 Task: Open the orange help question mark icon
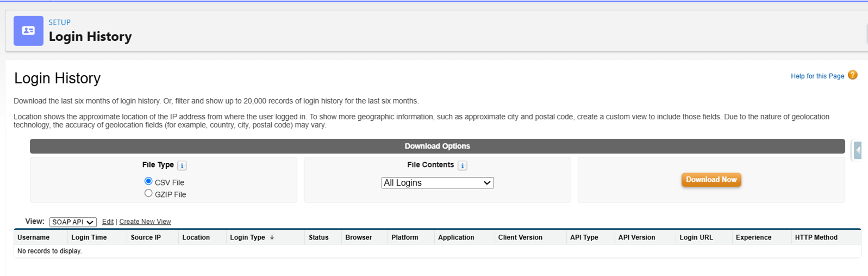pyautogui.click(x=852, y=75)
